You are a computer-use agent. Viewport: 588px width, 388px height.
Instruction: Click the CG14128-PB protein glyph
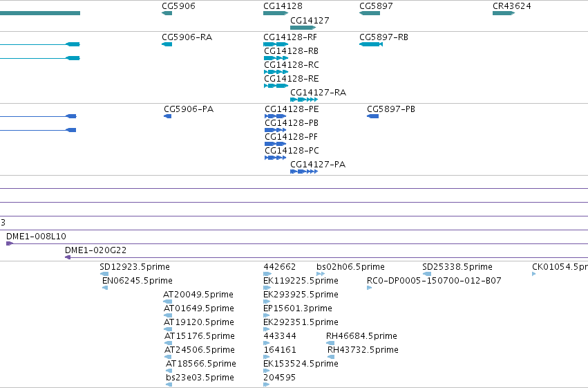[275, 130]
